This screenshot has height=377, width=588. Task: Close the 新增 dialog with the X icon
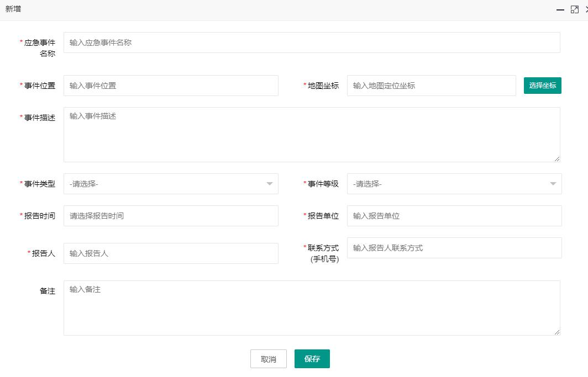click(586, 9)
